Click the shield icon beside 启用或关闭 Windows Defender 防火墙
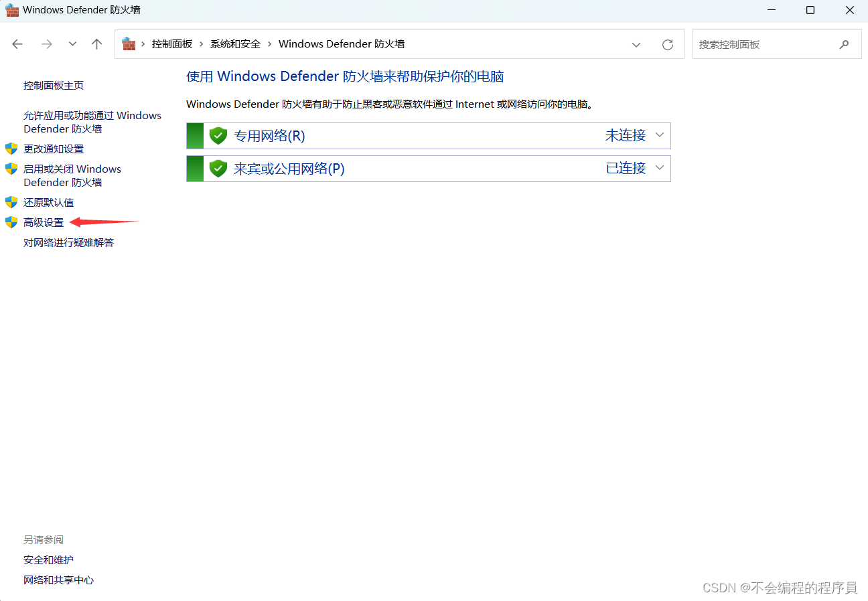The image size is (868, 601). click(11, 169)
